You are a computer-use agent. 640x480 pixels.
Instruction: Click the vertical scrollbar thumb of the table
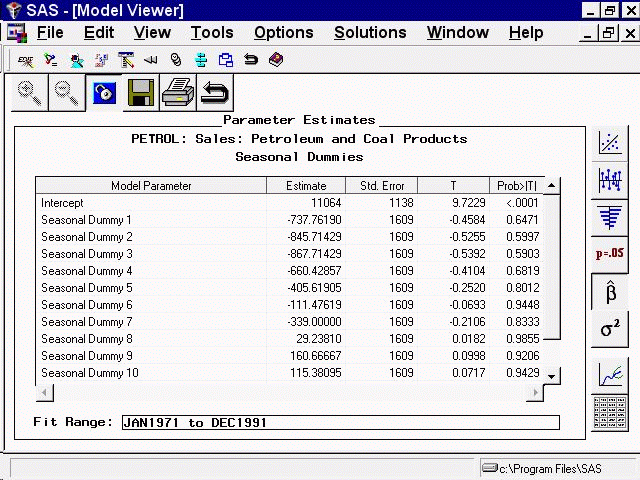pyautogui.click(x=552, y=267)
